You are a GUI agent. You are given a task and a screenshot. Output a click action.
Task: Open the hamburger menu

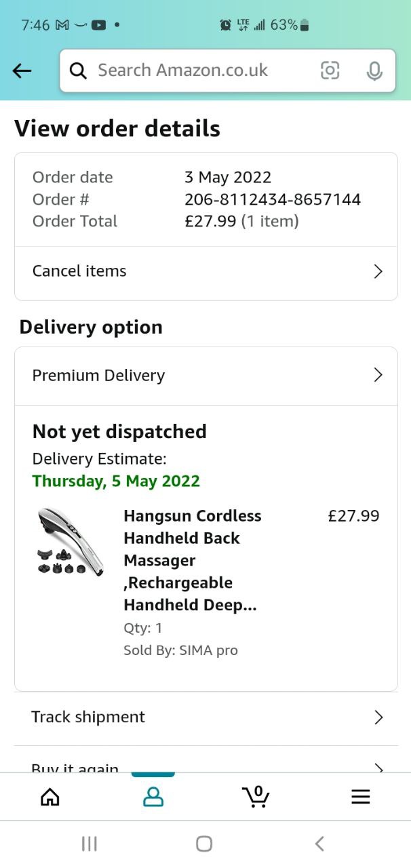coord(360,797)
